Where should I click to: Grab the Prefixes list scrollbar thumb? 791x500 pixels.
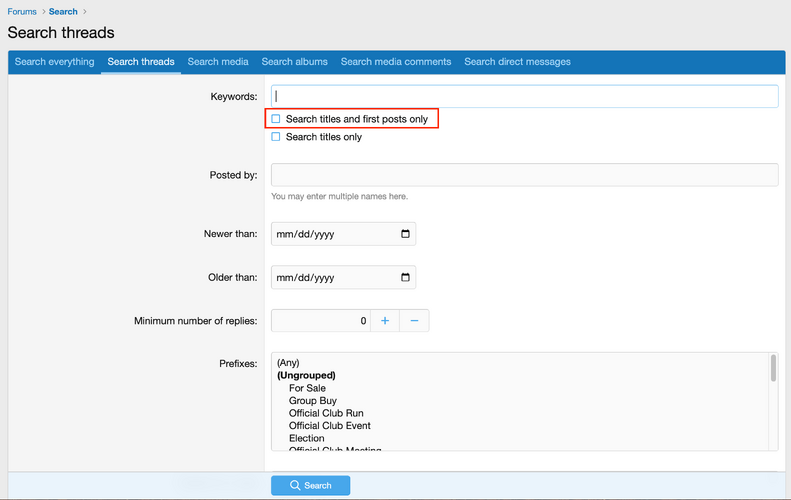[773, 368]
